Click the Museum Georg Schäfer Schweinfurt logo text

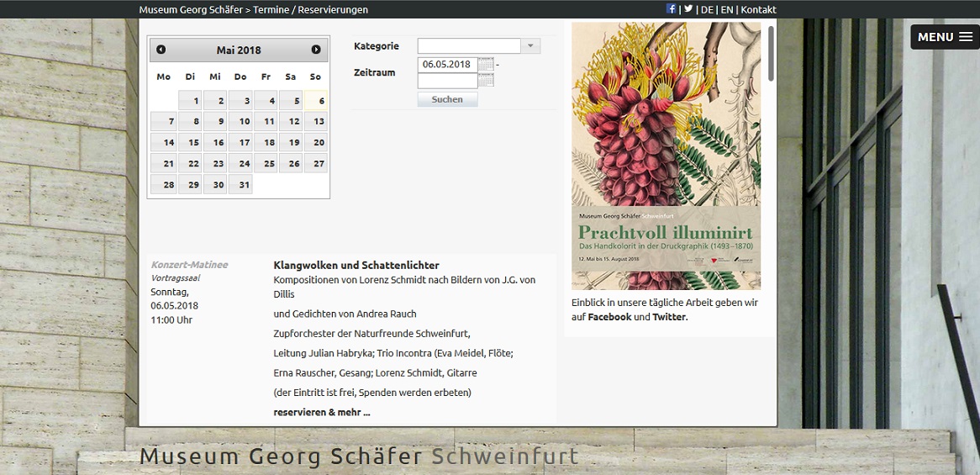click(x=359, y=456)
